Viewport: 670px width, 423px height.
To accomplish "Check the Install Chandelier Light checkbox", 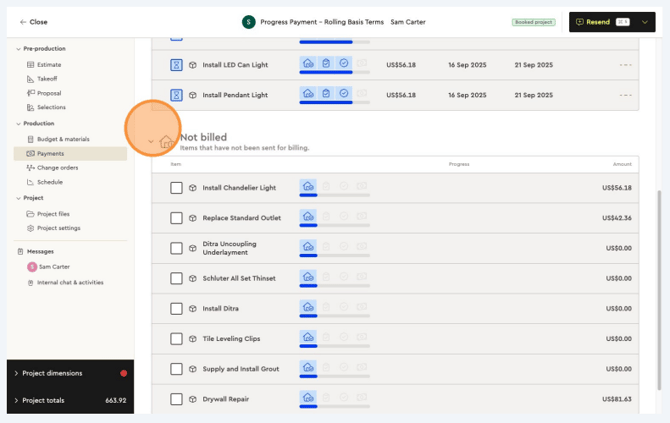I will tap(176, 188).
